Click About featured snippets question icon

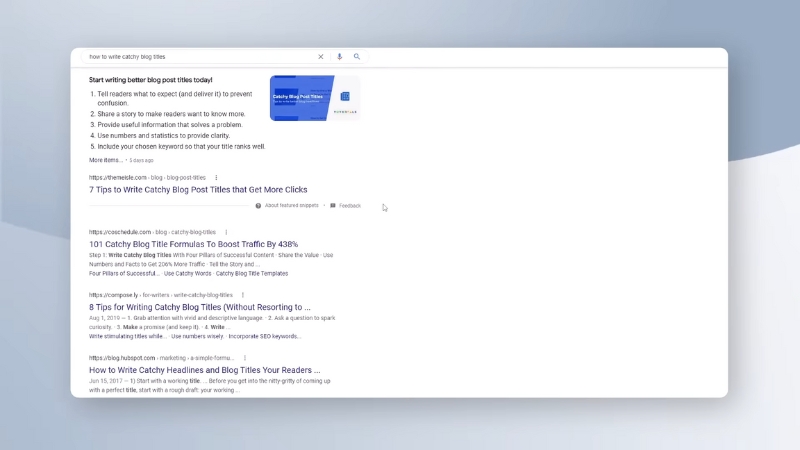pos(258,206)
